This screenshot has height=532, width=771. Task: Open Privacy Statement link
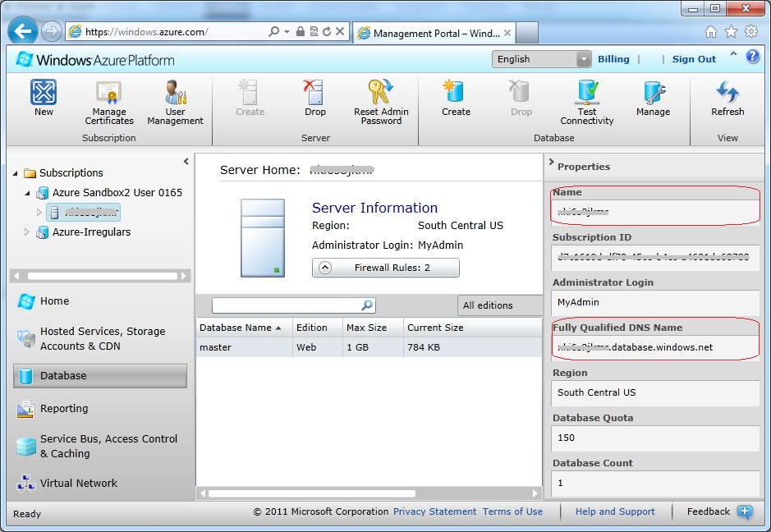click(x=434, y=511)
